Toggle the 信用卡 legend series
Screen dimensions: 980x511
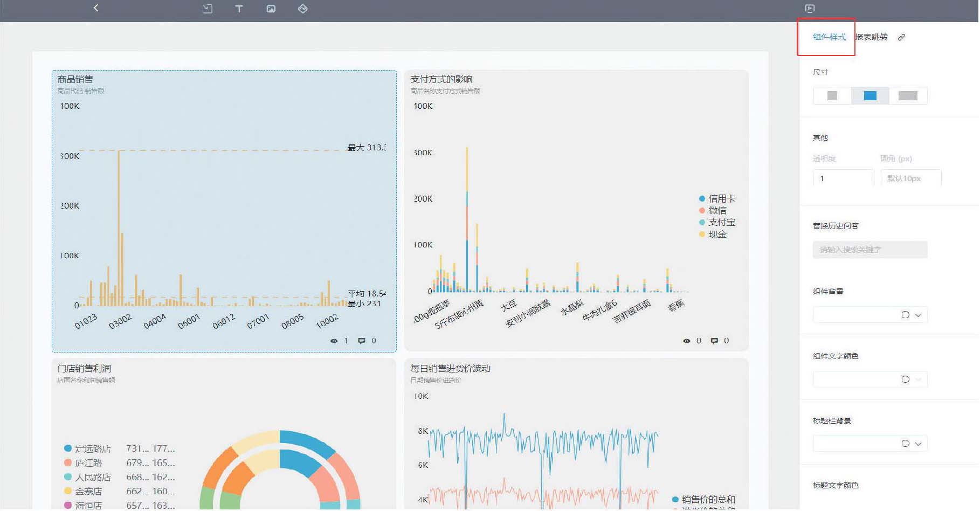[717, 199]
